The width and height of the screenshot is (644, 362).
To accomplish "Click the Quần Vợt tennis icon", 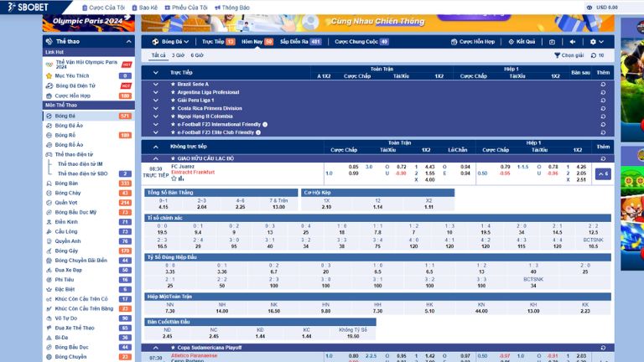I will (x=49, y=202).
